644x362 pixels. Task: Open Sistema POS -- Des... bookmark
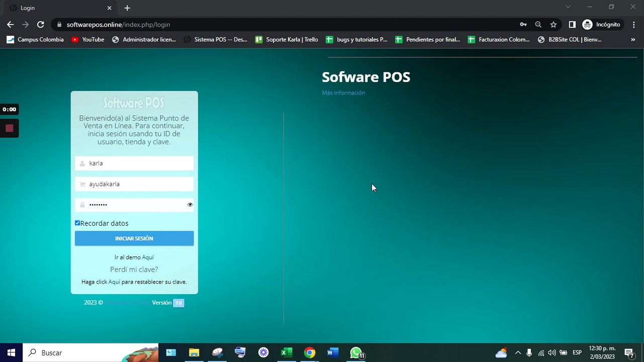pos(216,39)
